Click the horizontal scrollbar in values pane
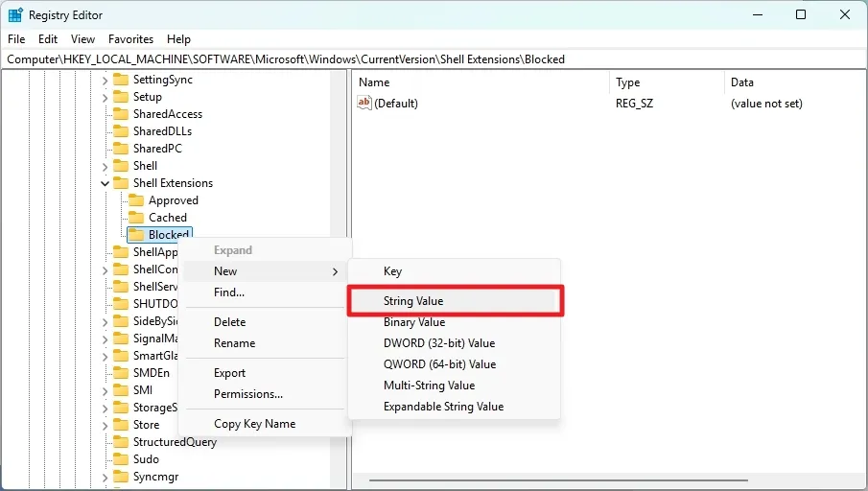Viewport: 868px width, 491px height. 558,480
